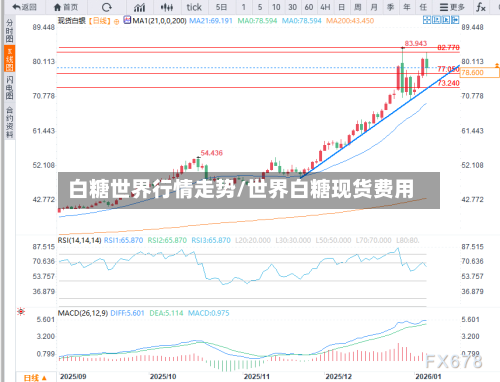Select the 4H period

click(325, 7)
